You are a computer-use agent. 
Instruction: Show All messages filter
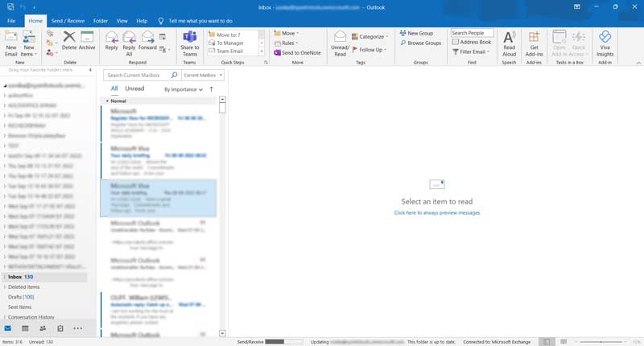coord(114,89)
